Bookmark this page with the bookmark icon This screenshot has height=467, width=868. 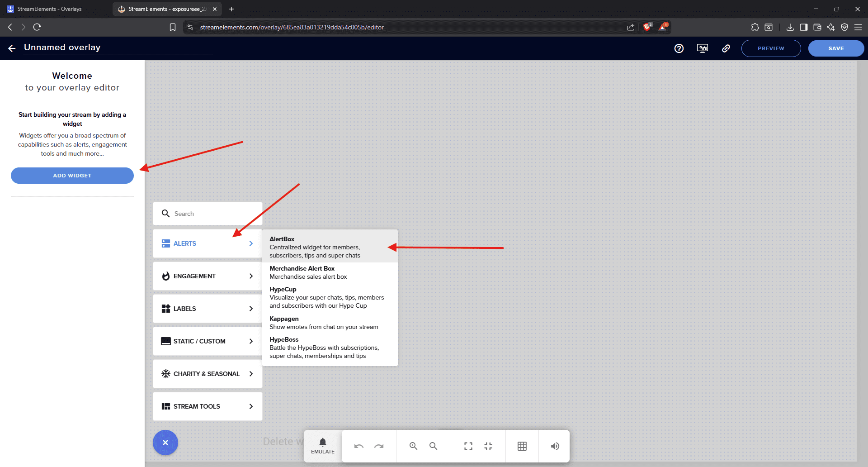point(173,27)
